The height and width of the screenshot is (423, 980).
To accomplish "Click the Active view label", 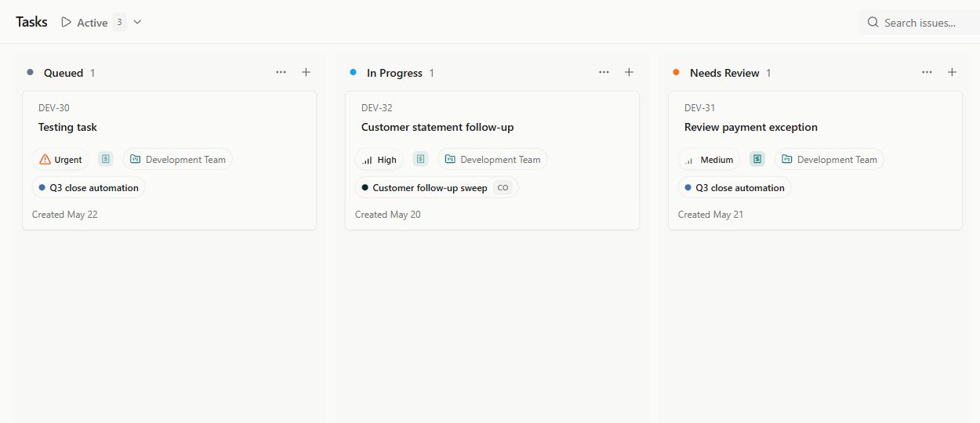I will (x=92, y=23).
